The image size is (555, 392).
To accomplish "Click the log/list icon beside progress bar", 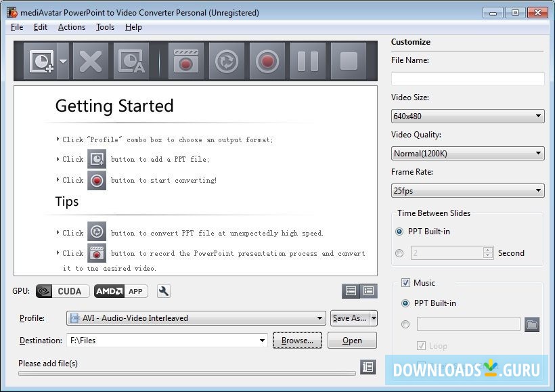I will click(368, 367).
